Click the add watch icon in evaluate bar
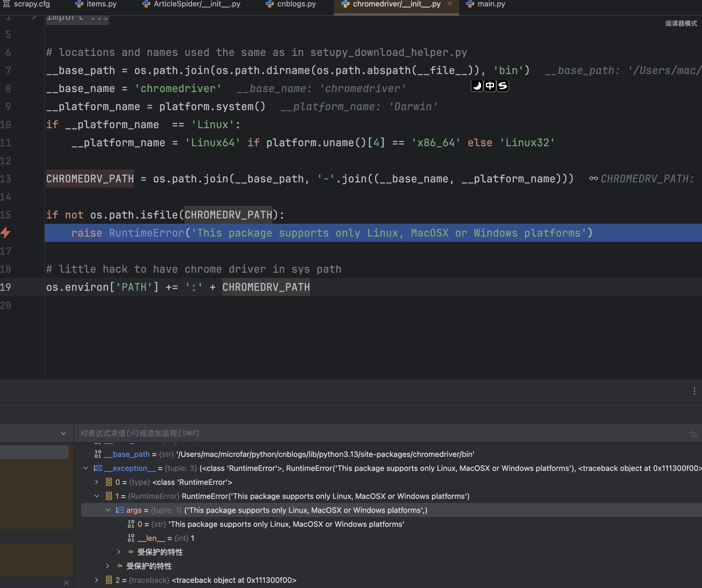This screenshot has height=588, width=702. click(x=693, y=434)
